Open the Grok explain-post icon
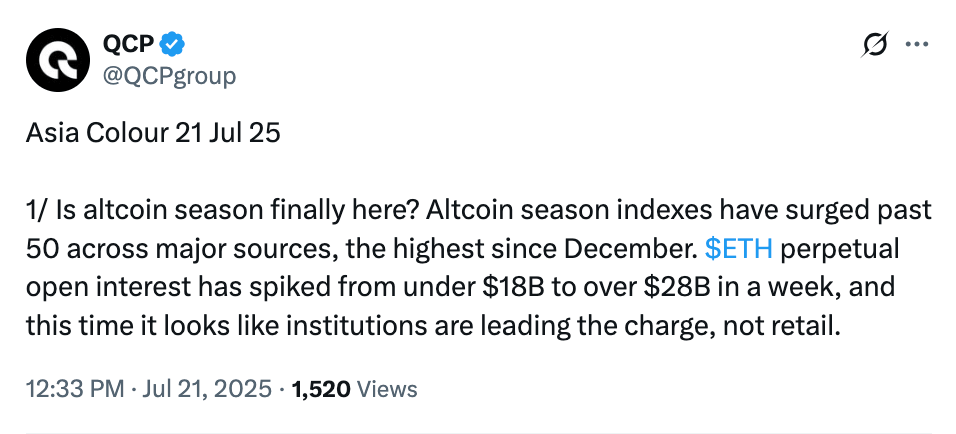This screenshot has width=956, height=434. point(874,45)
